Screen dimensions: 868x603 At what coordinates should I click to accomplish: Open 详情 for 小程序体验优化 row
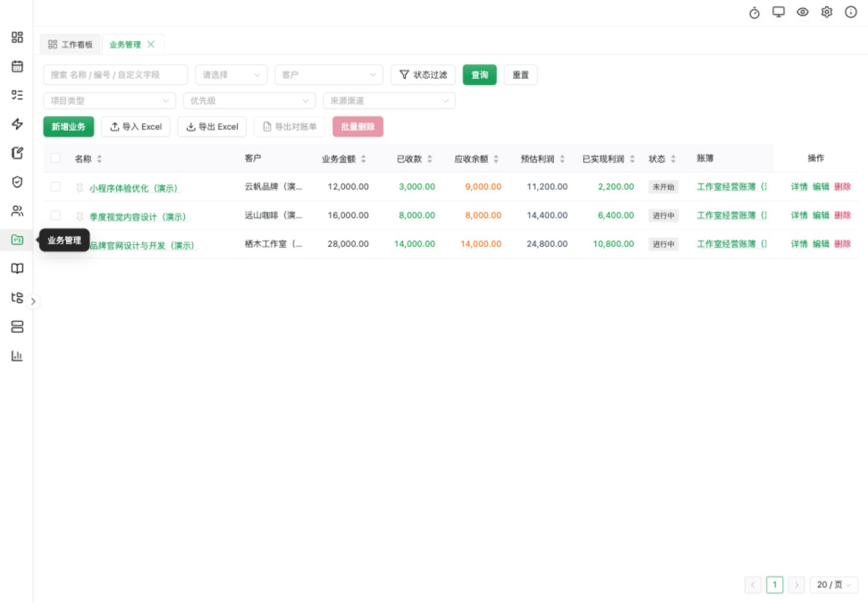[x=799, y=187]
